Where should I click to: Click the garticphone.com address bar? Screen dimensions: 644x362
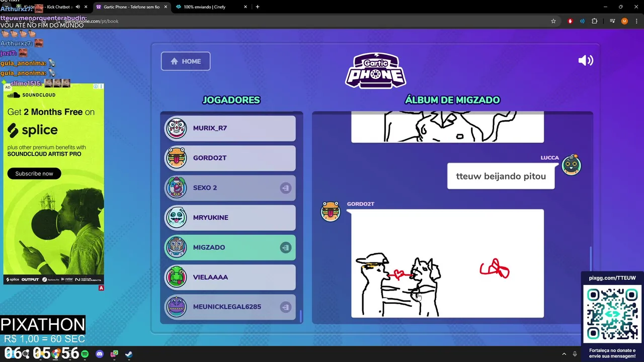(302, 21)
